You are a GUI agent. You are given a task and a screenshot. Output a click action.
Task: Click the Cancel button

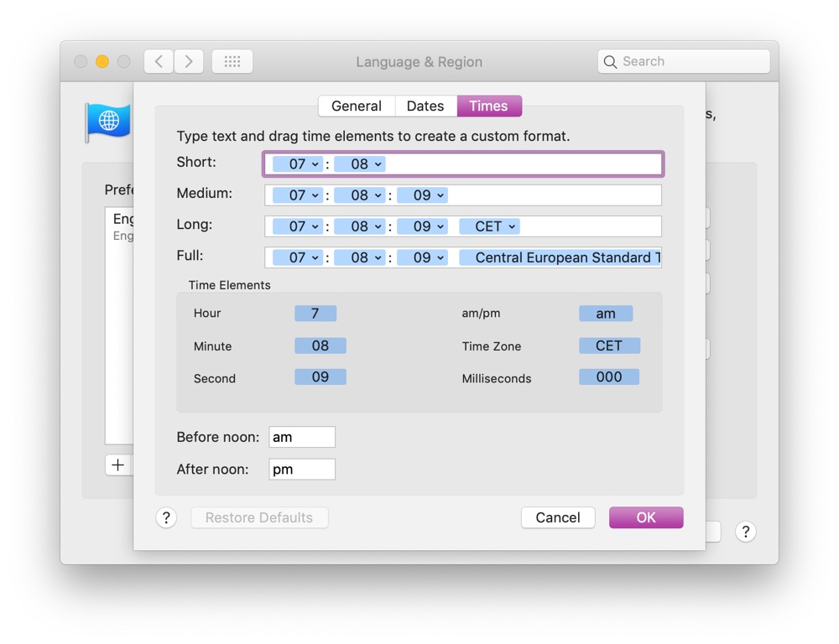click(558, 517)
